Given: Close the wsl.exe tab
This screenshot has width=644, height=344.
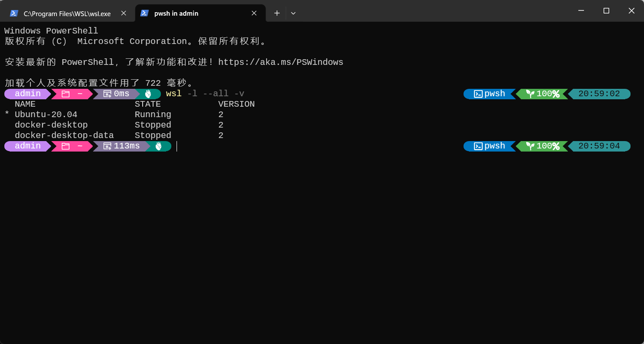Looking at the screenshot, I should coord(123,13).
